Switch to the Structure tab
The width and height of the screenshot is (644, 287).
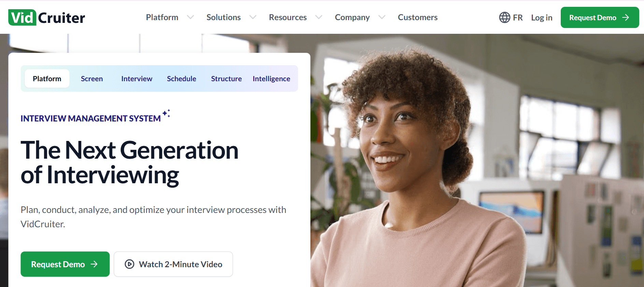(x=226, y=78)
